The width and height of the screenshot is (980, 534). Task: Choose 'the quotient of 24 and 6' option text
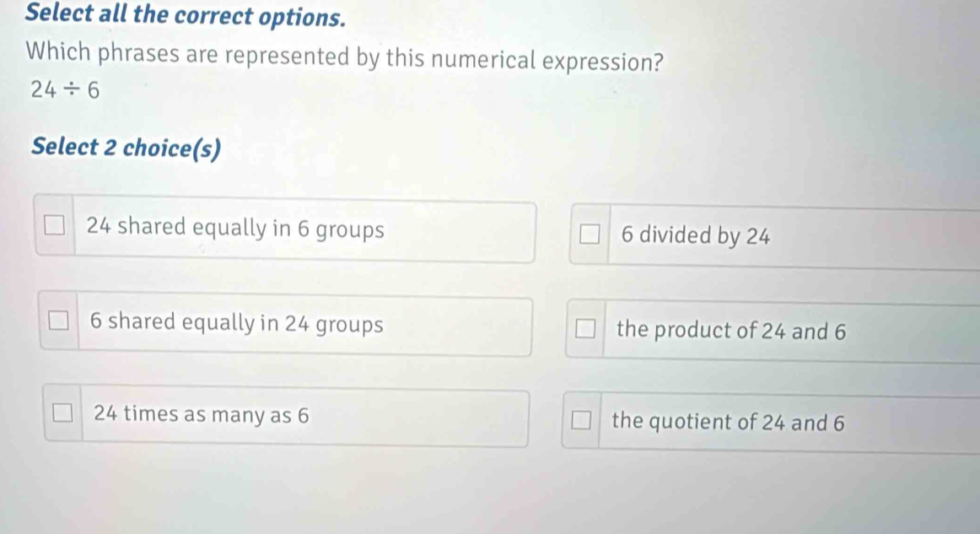coord(728,422)
